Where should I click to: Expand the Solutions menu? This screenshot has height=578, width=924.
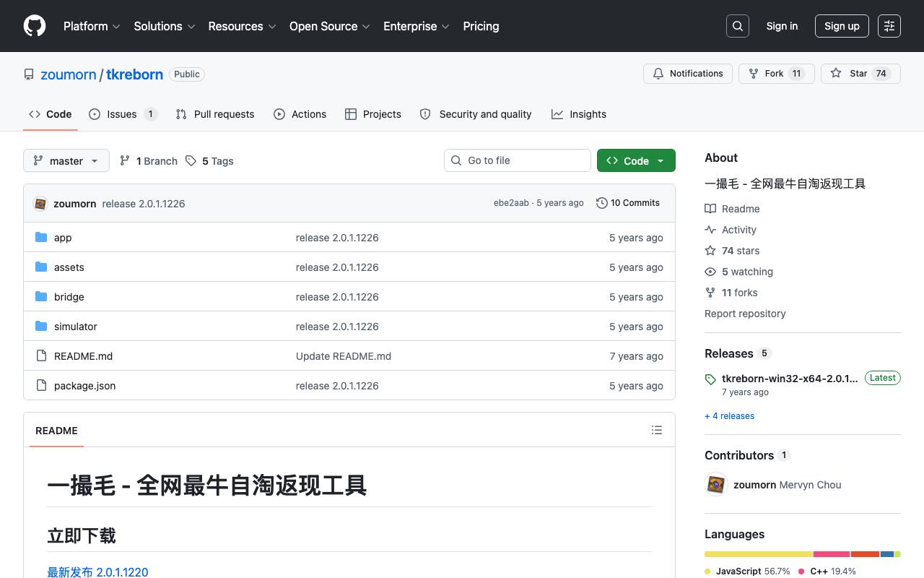[x=165, y=26]
